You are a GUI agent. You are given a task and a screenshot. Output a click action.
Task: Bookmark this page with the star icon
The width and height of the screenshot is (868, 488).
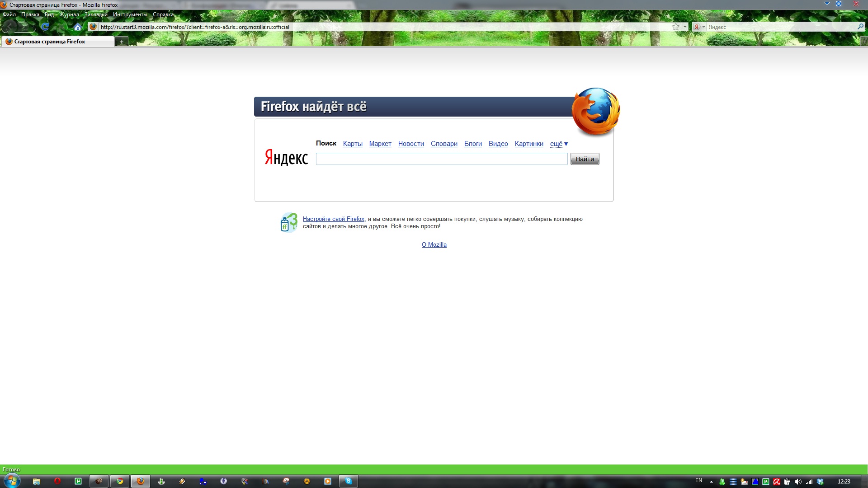coord(676,27)
